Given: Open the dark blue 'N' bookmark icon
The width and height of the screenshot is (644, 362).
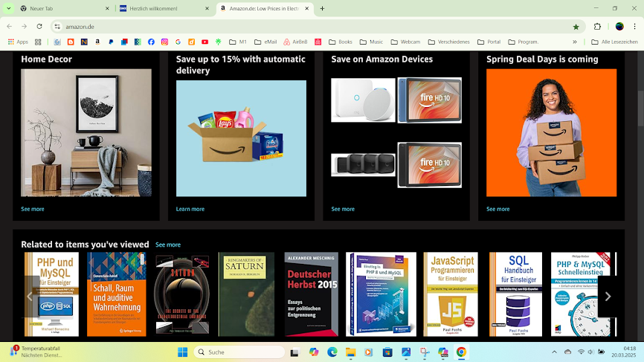Looking at the screenshot, I should (x=84, y=42).
